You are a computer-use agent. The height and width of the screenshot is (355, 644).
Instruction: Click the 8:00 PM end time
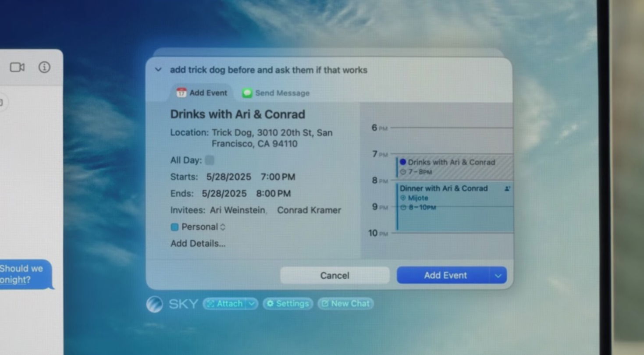274,194
